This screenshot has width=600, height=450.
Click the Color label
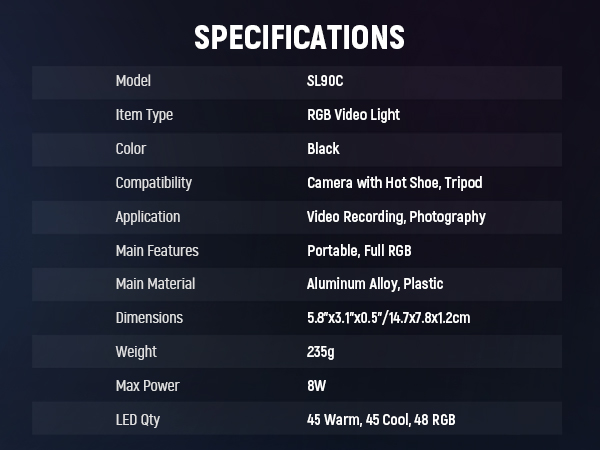coord(131,149)
